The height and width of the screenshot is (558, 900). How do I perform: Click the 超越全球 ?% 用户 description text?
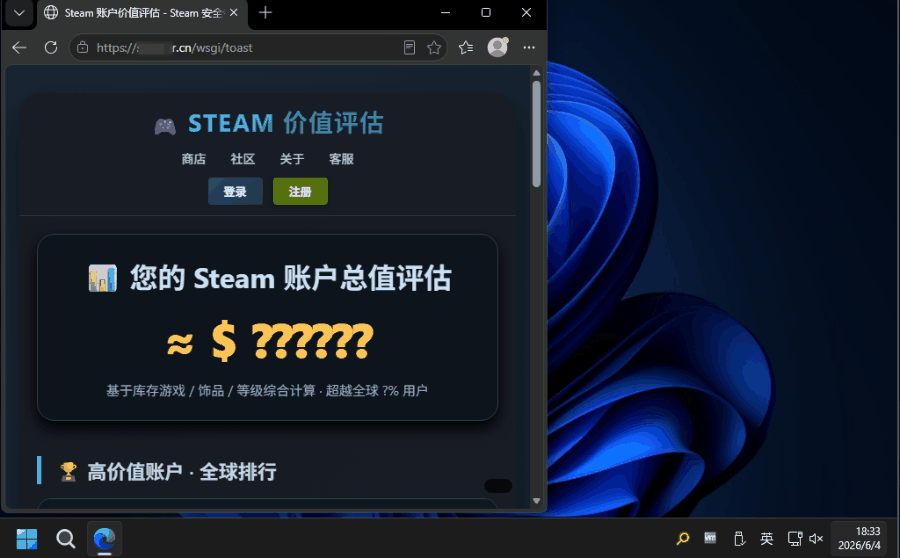click(377, 391)
